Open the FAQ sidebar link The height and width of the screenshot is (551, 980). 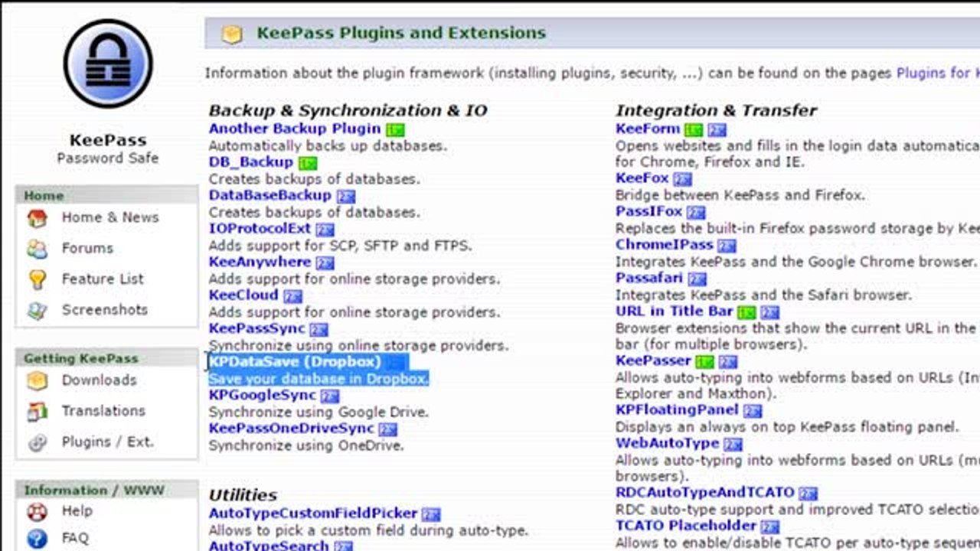(x=75, y=538)
